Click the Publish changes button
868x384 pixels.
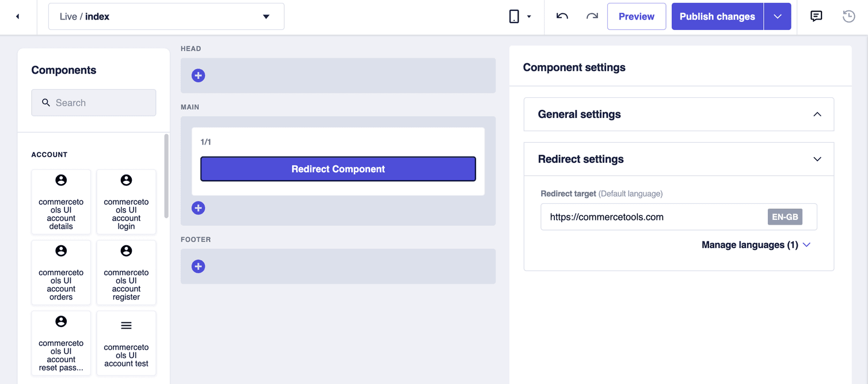tap(717, 16)
